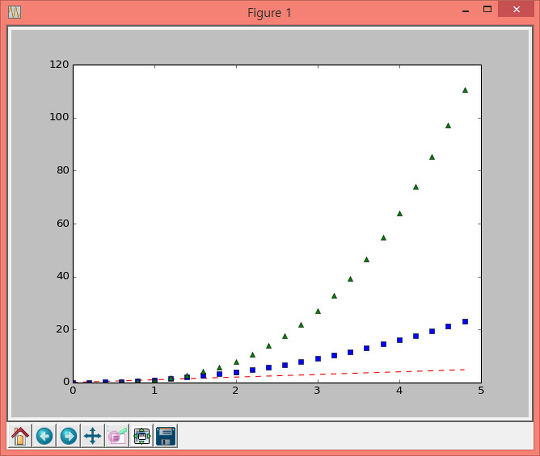
Task: Click the topmost green triangle data point
Action: tap(465, 90)
